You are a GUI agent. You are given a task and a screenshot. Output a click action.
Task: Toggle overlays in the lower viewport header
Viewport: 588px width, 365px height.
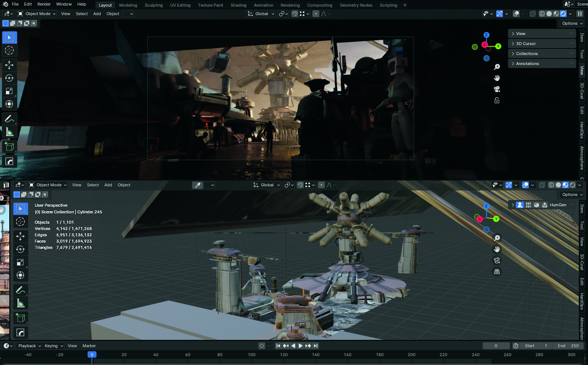(525, 185)
